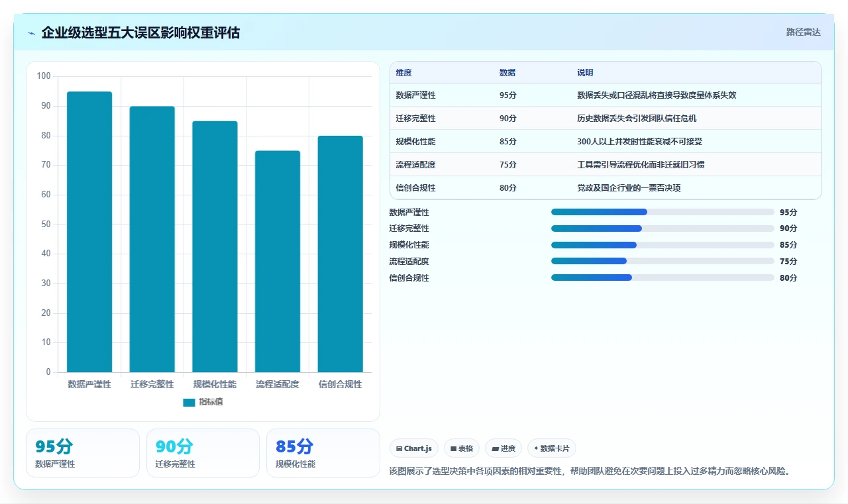Click table cell 规模化性能
This screenshot has height=504, width=848.
click(x=416, y=142)
